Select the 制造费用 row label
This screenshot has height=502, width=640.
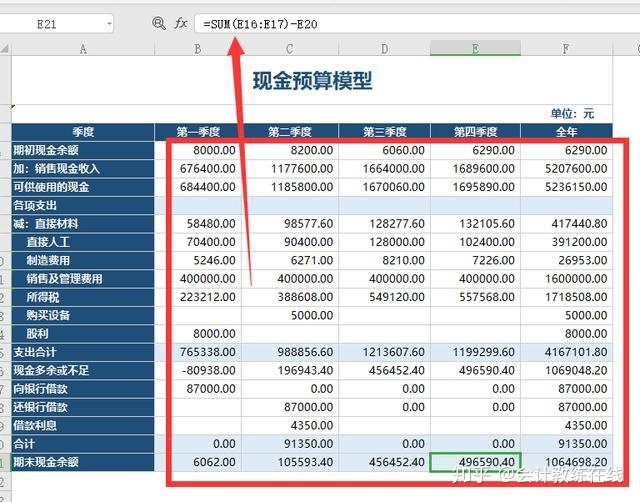coord(83,260)
